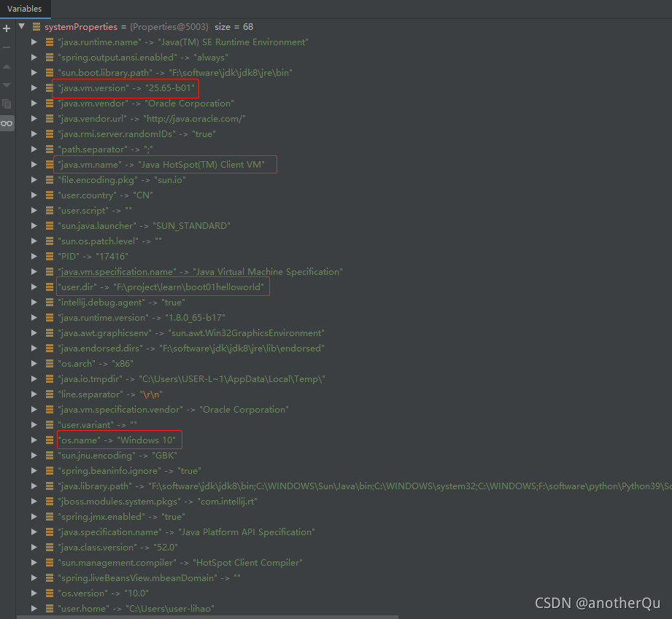Select the "line.separator" row

click(x=110, y=394)
